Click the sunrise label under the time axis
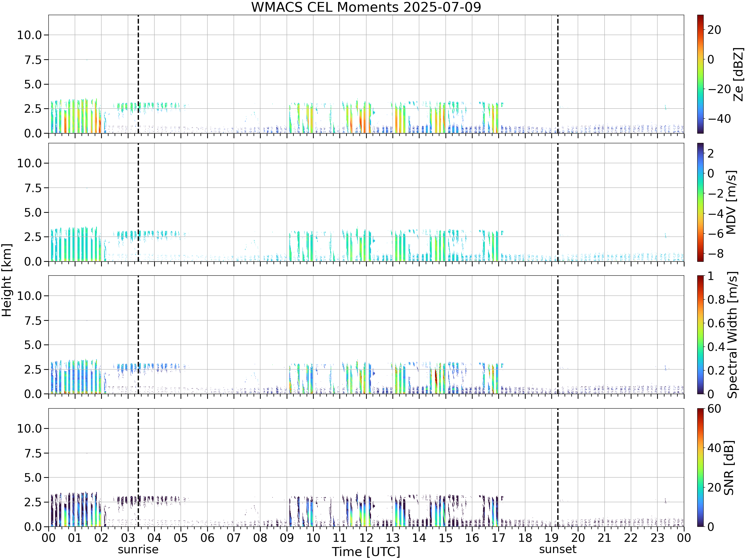Screen dimensions: 747x560 [x=138, y=550]
